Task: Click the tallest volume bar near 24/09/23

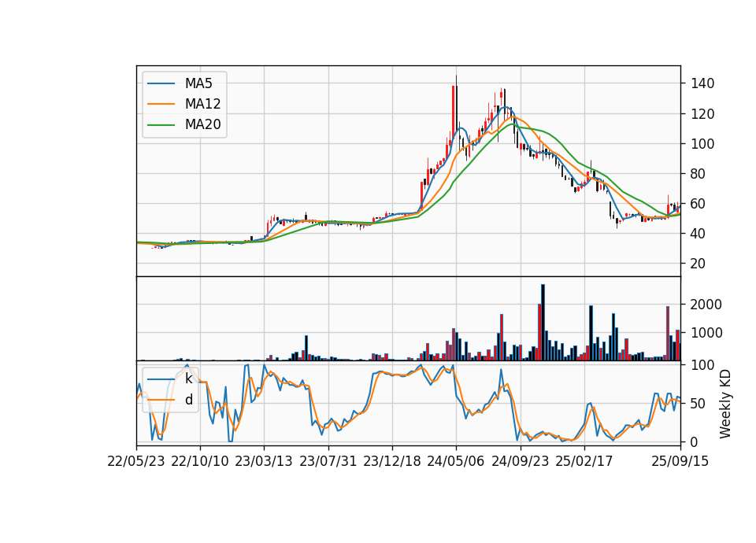Action: point(543,323)
